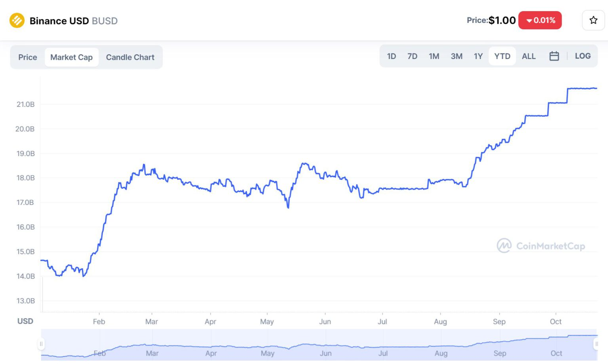
Task: Switch to the Price tab
Action: (28, 57)
